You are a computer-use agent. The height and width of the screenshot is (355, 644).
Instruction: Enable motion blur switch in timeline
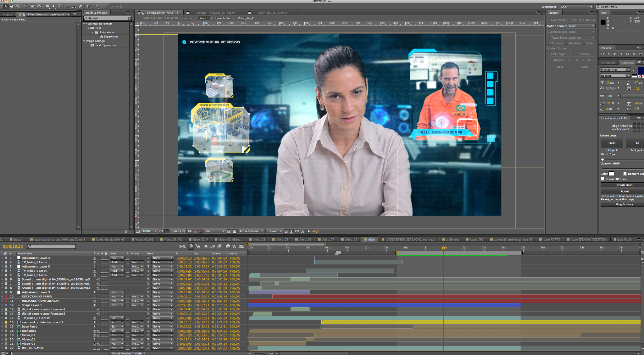220,247
